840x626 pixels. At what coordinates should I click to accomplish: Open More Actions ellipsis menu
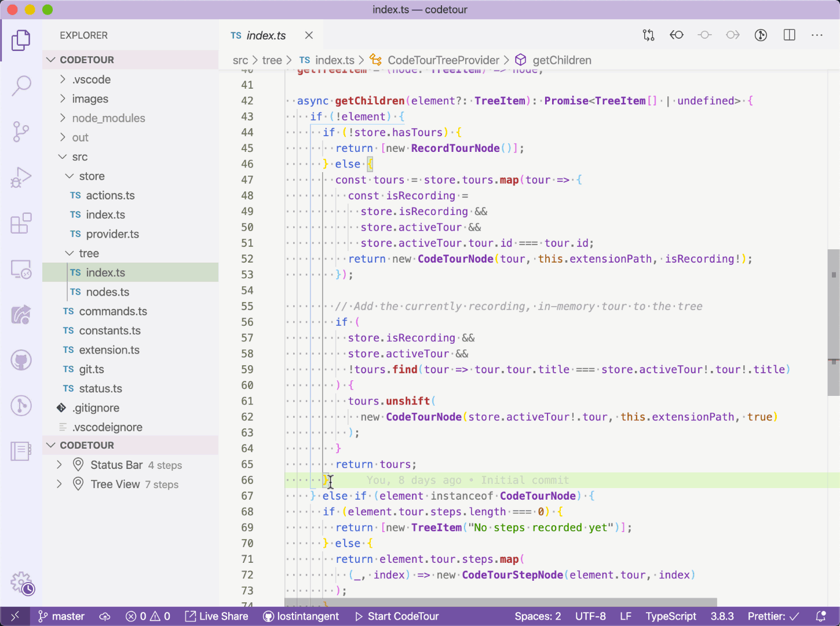click(817, 35)
